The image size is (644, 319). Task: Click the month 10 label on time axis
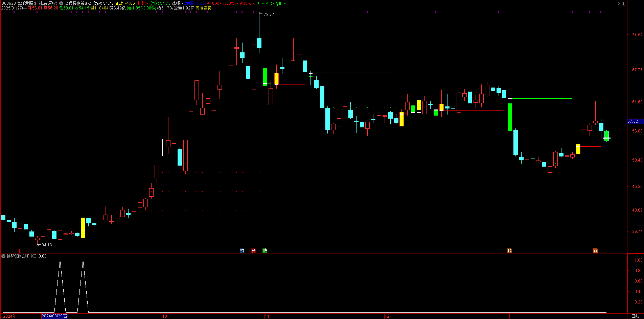[x=165, y=316]
